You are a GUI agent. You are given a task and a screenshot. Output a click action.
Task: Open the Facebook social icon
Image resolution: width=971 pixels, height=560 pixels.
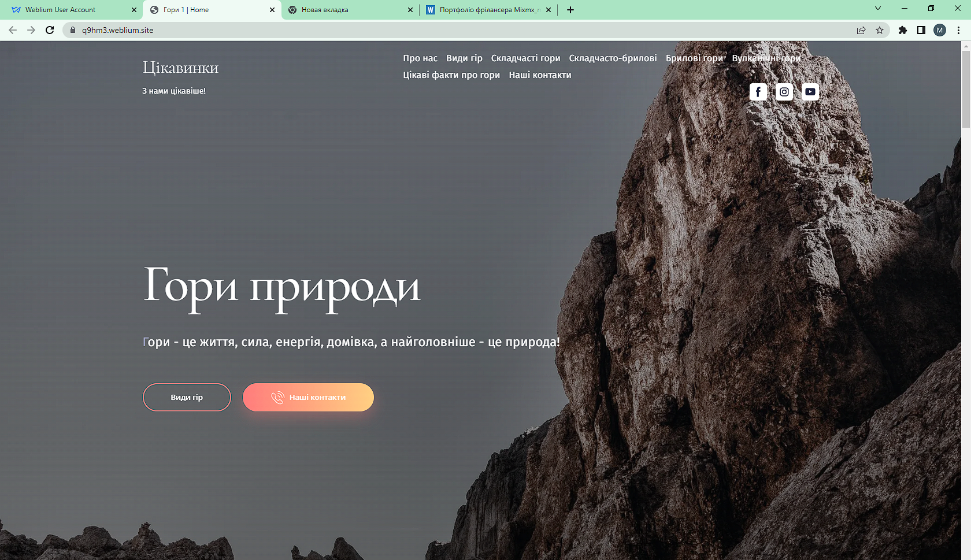click(758, 92)
